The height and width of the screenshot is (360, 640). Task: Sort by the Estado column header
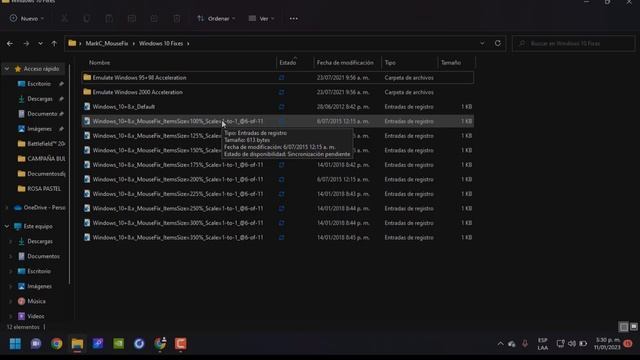click(x=288, y=62)
